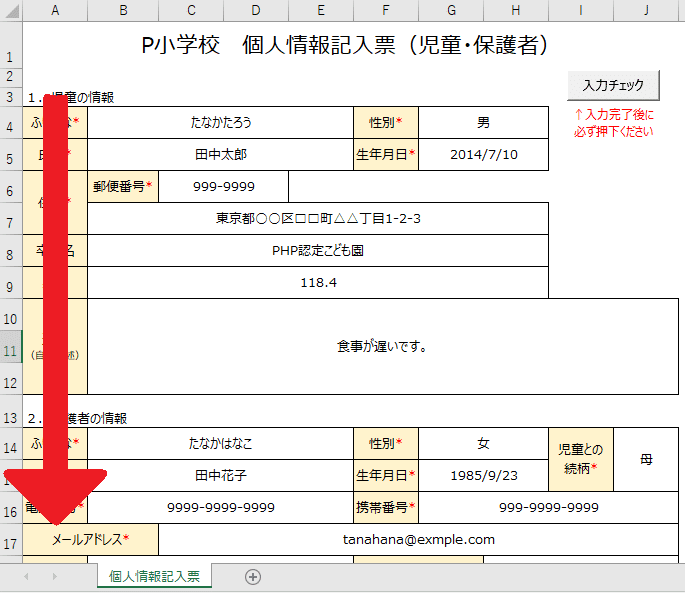685x593 pixels.
Task: Click the 性別 label in row 14
Action: [x=386, y=444]
